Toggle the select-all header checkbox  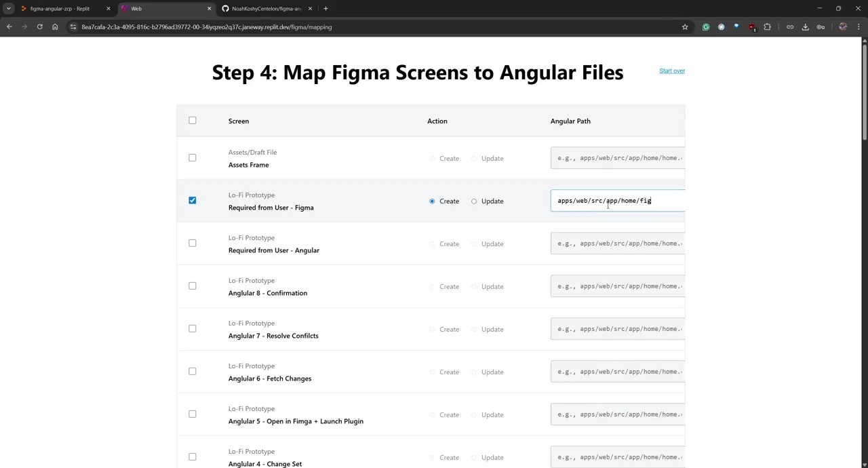coord(193,121)
